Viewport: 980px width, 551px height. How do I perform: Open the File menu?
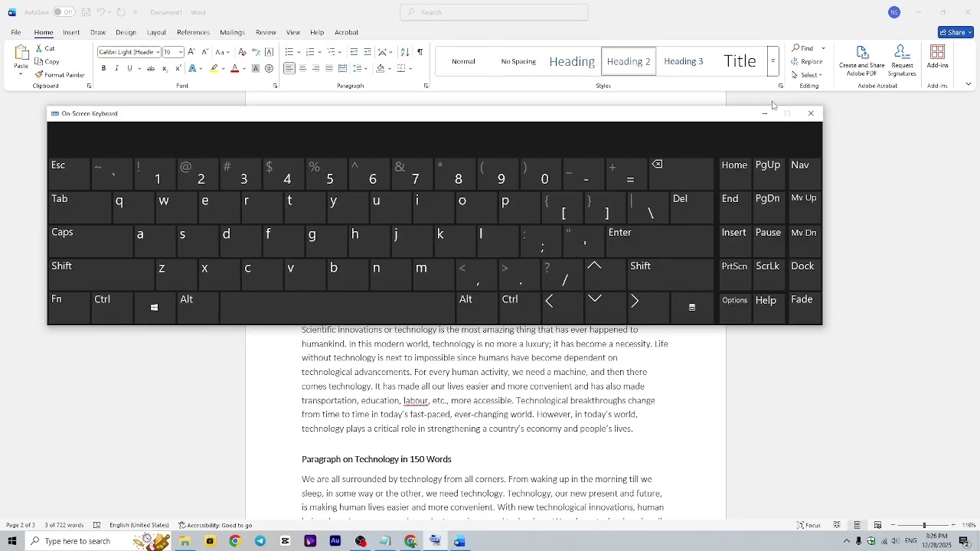[16, 33]
